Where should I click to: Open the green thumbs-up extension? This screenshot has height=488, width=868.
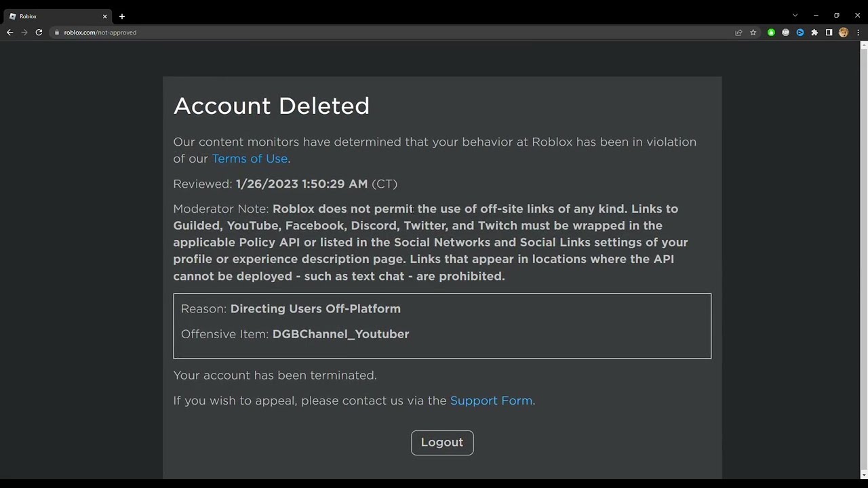[x=771, y=33]
